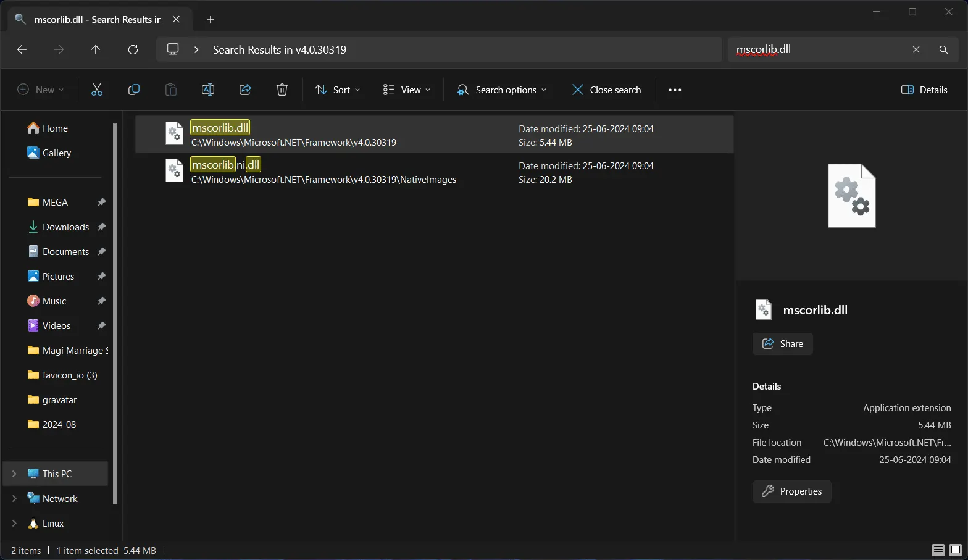The width and height of the screenshot is (968, 560).
Task: Open the 2024-08 folder
Action: (59, 424)
